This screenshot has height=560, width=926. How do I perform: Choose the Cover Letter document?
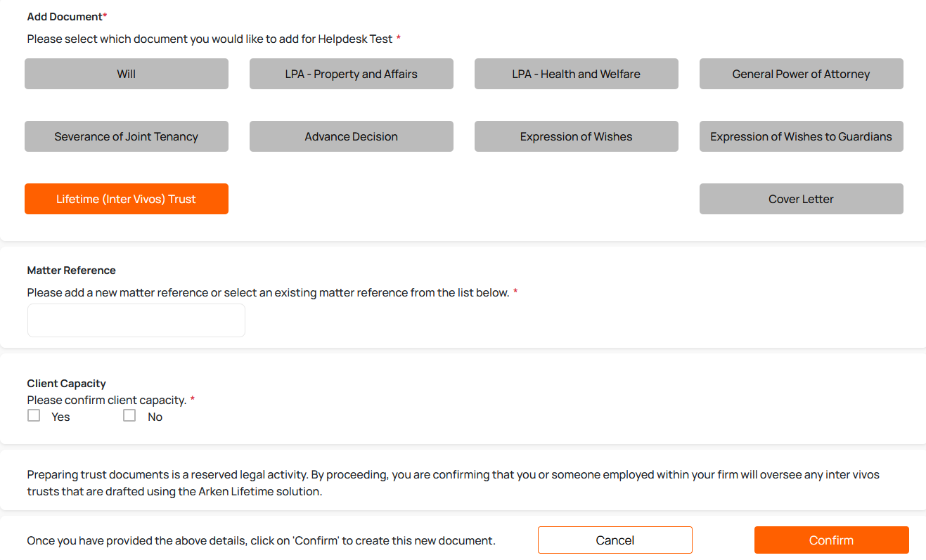801,199
